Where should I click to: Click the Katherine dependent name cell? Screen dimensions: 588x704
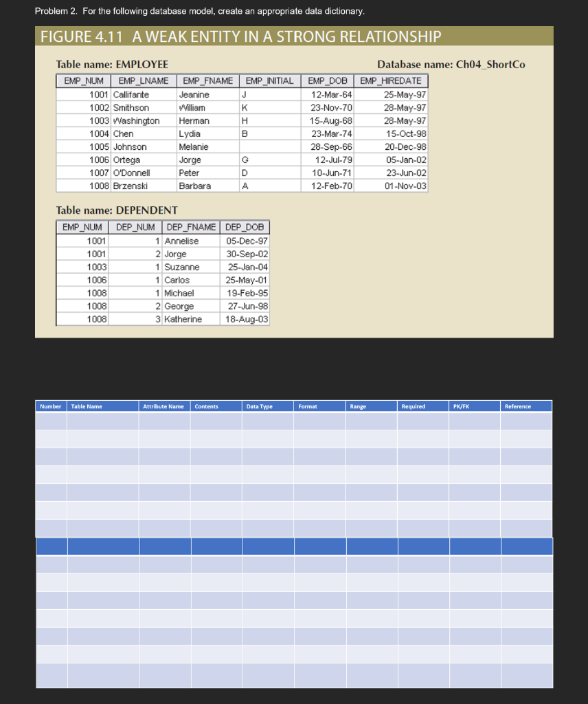click(191, 319)
